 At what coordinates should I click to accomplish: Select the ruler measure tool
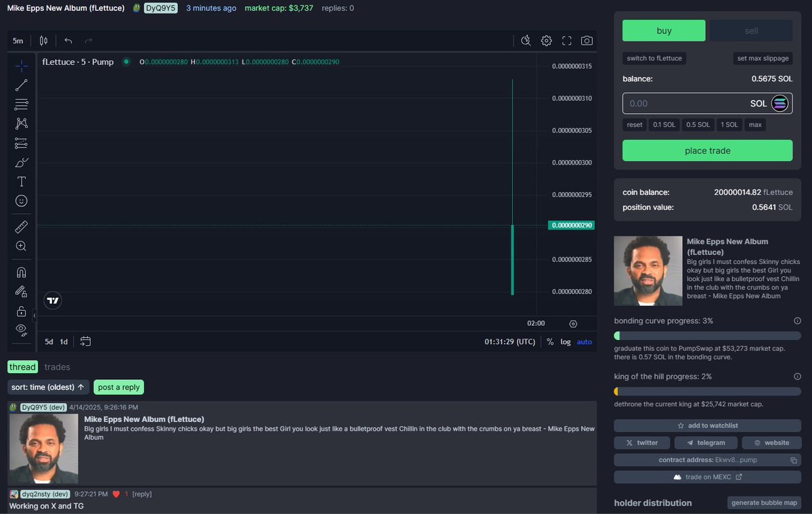21,227
